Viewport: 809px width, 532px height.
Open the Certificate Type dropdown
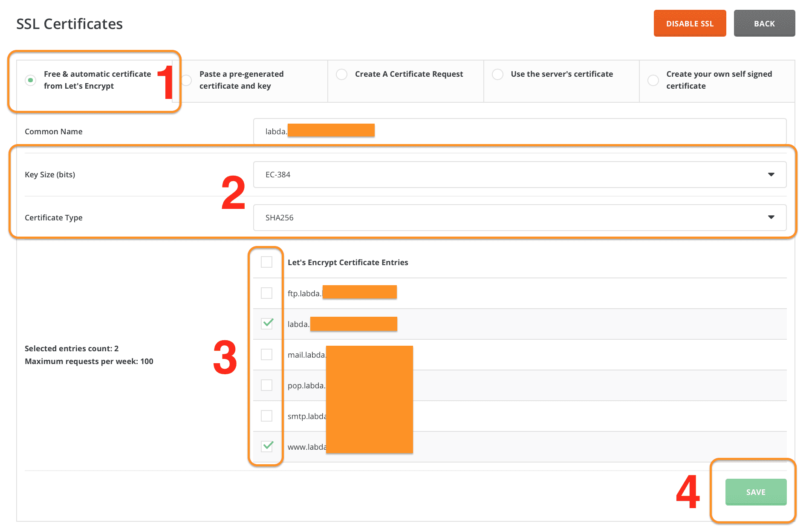(771, 217)
